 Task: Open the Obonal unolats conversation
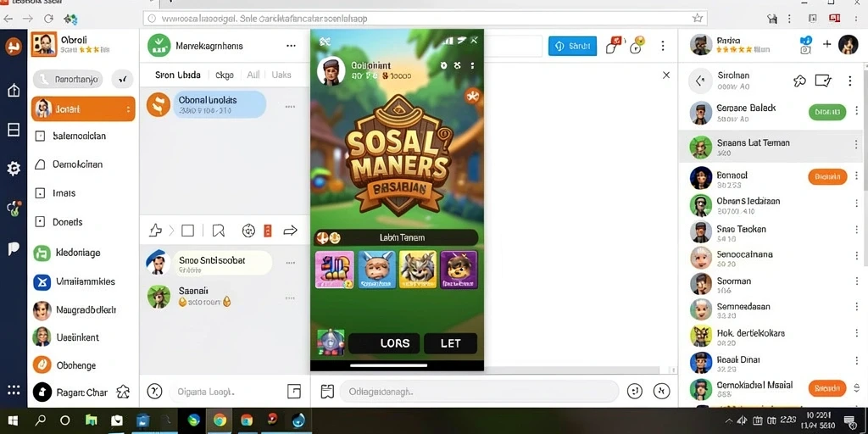point(220,104)
